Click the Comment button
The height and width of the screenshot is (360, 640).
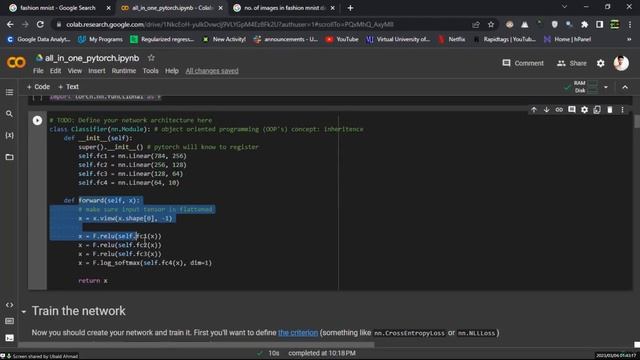click(x=523, y=63)
